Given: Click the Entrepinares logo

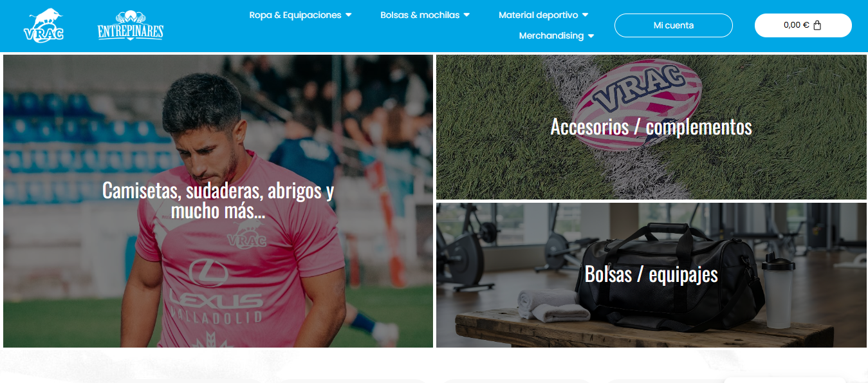Looking at the screenshot, I should click(x=131, y=26).
